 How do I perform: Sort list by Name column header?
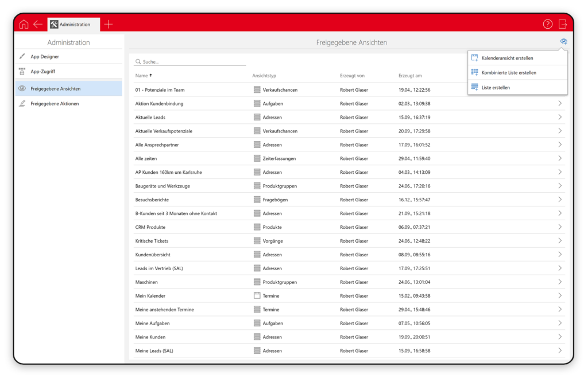click(x=141, y=76)
